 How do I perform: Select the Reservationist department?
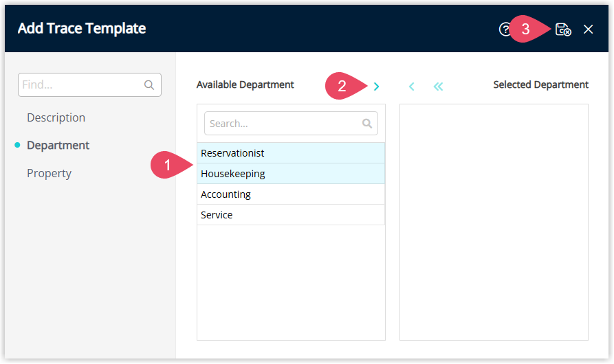pyautogui.click(x=291, y=153)
